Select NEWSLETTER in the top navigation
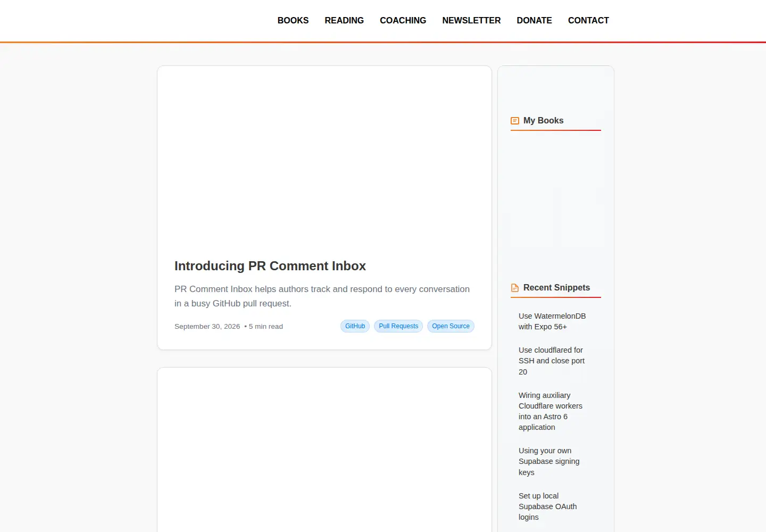Image resolution: width=766 pixels, height=532 pixels. coord(471,20)
